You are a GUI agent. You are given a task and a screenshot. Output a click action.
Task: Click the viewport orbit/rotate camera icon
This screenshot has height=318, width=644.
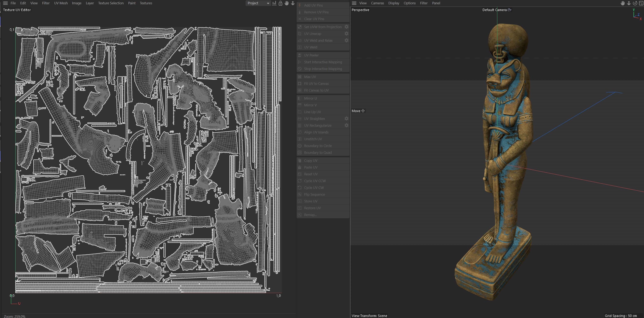(635, 3)
